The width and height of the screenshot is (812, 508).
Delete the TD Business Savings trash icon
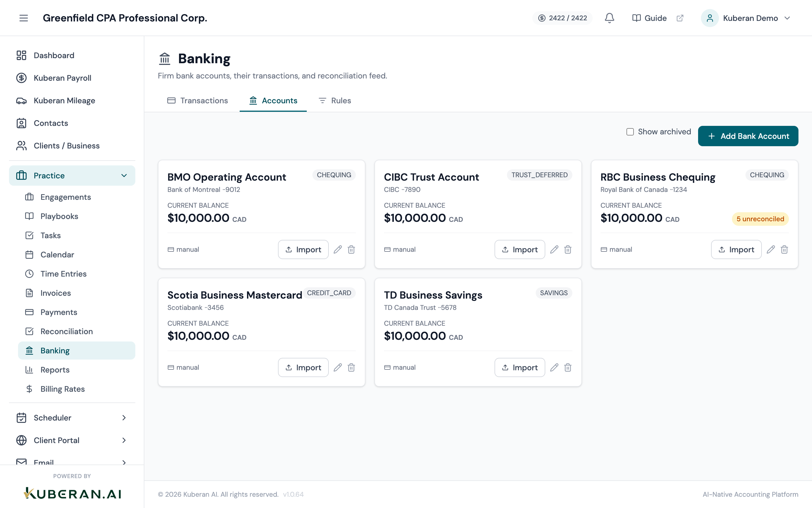[x=568, y=367]
